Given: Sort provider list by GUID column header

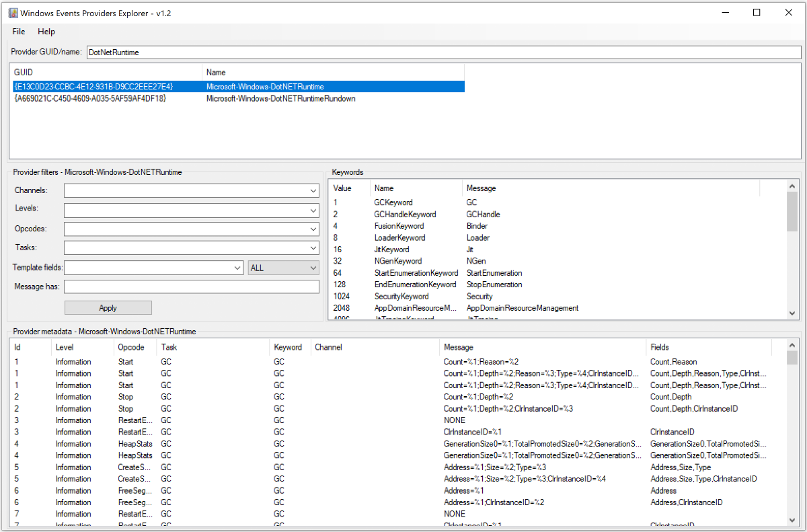Looking at the screenshot, I should (x=106, y=72).
